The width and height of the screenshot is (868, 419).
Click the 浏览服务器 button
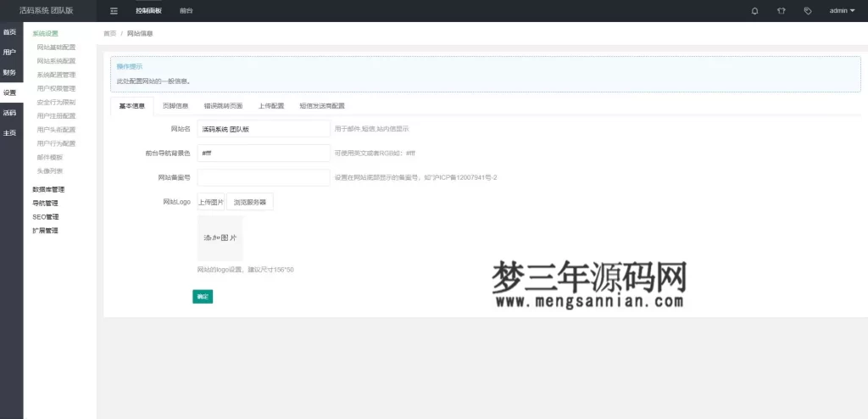(x=250, y=203)
